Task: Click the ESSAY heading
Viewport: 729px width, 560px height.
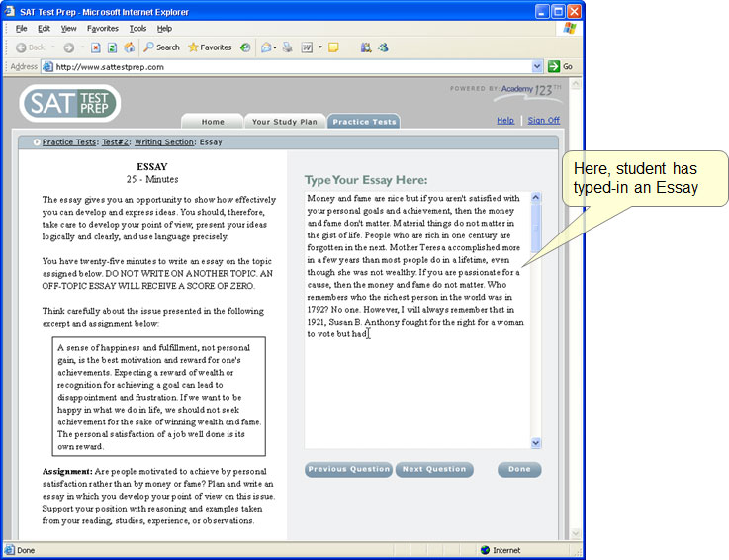Action: pyautogui.click(x=152, y=167)
